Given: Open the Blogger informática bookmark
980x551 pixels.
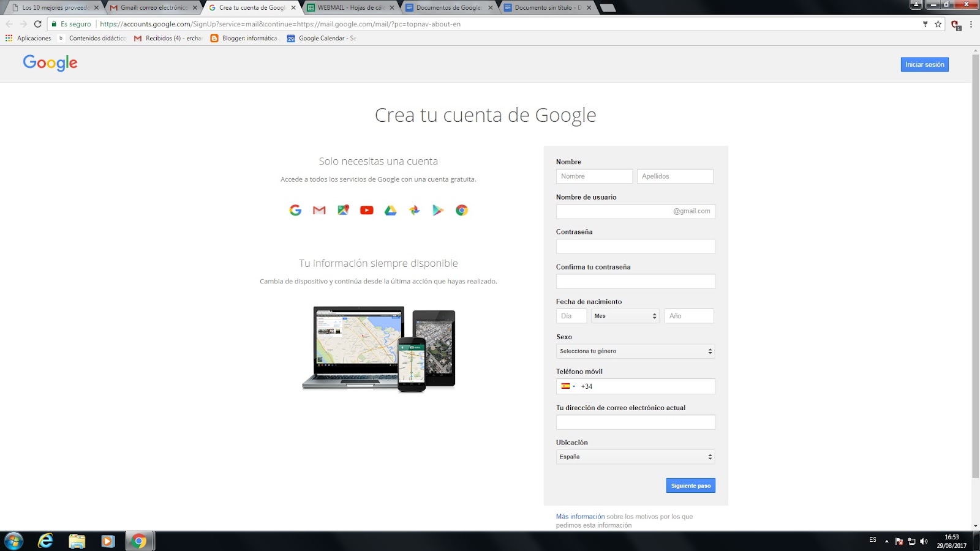Looking at the screenshot, I should [x=244, y=38].
